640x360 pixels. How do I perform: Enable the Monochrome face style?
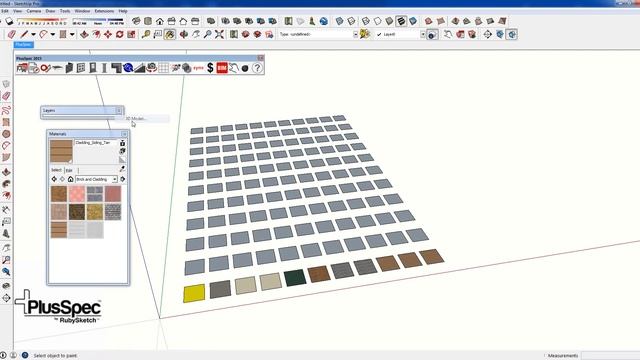point(413,21)
